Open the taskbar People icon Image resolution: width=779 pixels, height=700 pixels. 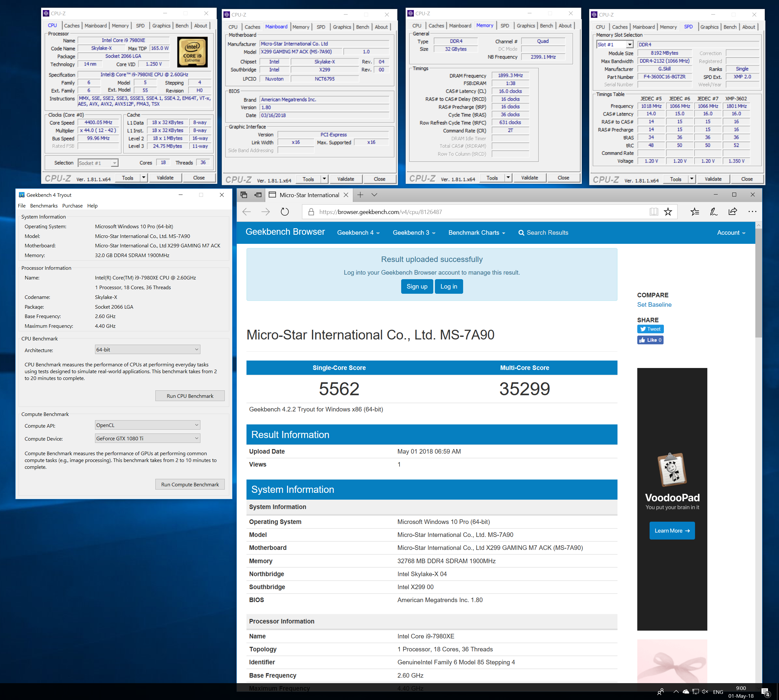(x=661, y=692)
